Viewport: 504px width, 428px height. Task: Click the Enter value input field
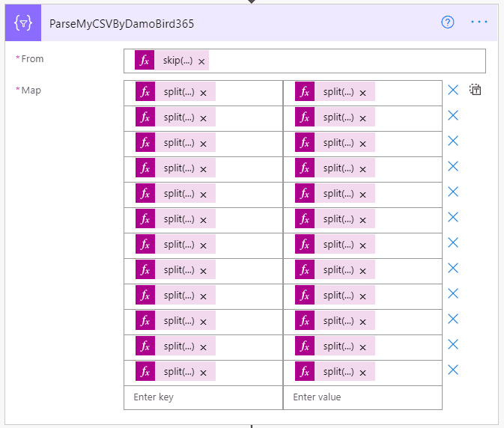pos(362,397)
